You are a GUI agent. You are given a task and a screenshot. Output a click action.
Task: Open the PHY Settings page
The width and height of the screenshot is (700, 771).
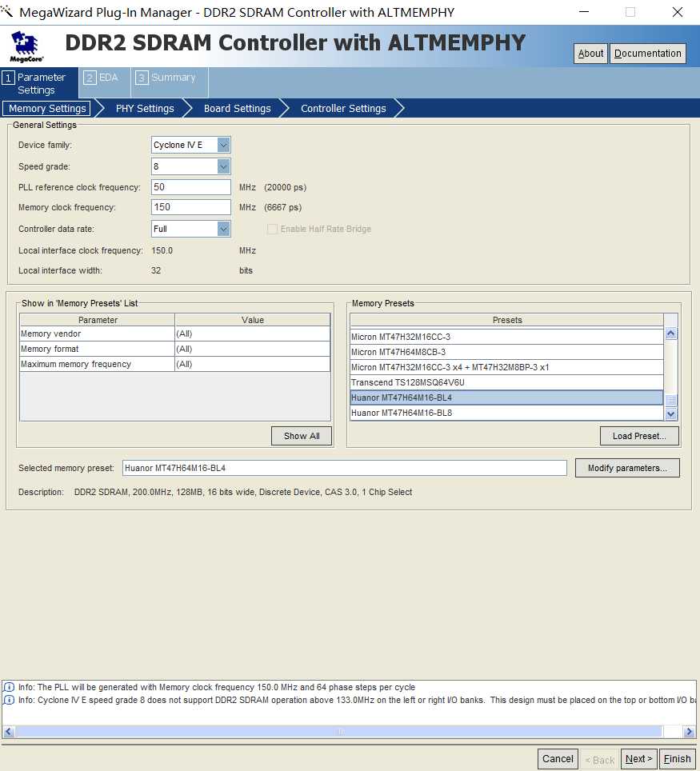145,108
